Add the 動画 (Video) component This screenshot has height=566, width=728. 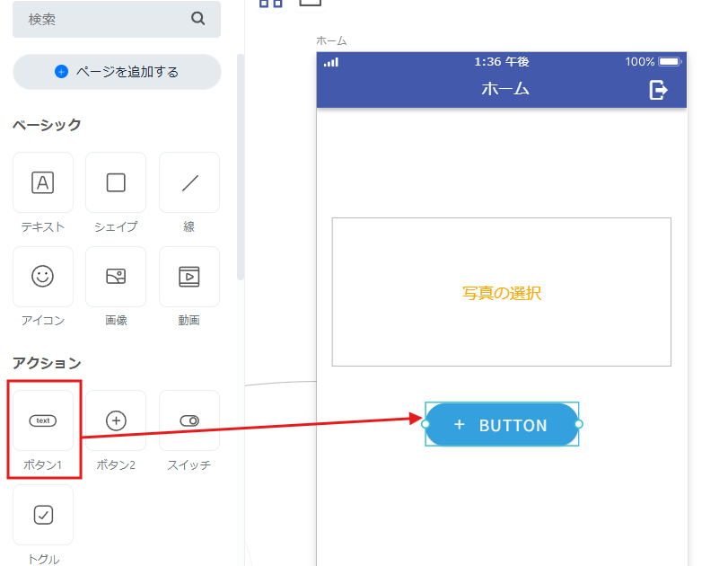[x=189, y=277]
